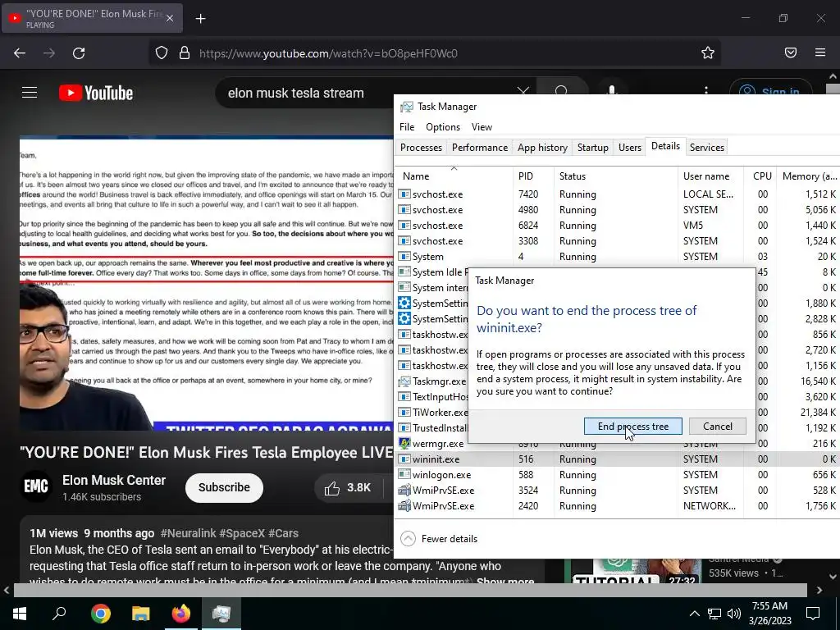This screenshot has width=840, height=630.
Task: Open YouTube guide hamburger menu
Action: (30, 93)
